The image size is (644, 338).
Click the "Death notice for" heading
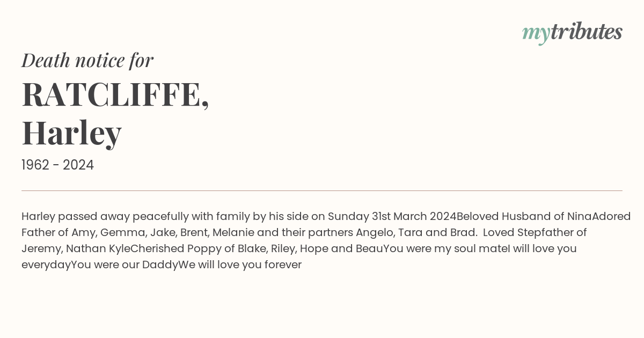pyautogui.click(x=87, y=61)
